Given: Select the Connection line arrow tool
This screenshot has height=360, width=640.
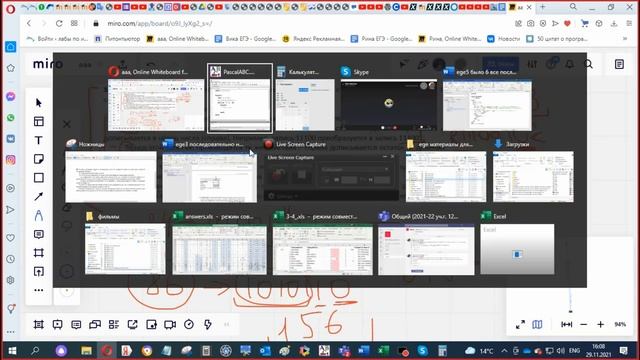Looking at the screenshot, I should (39, 196).
